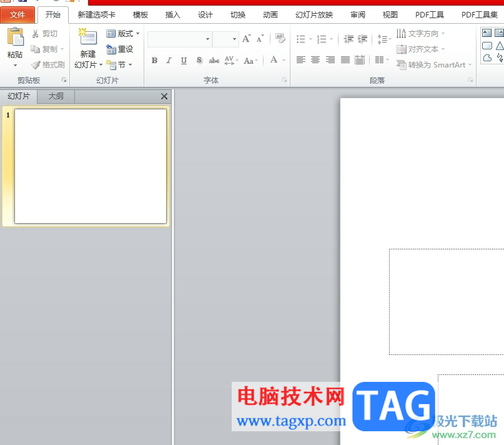Image resolution: width=504 pixels, height=445 pixels.
Task: Toggle italic formatting
Action: coord(169,60)
